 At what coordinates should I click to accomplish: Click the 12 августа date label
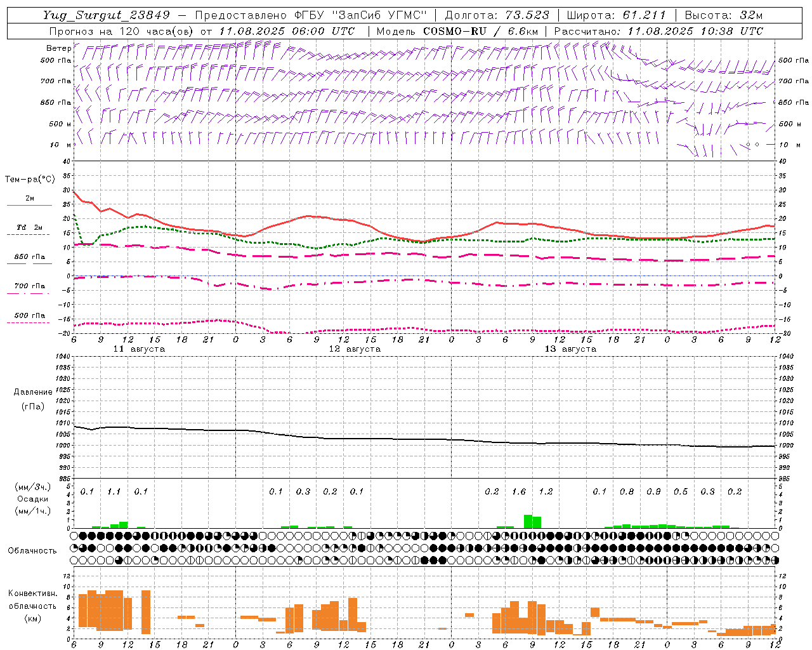pyautogui.click(x=355, y=349)
